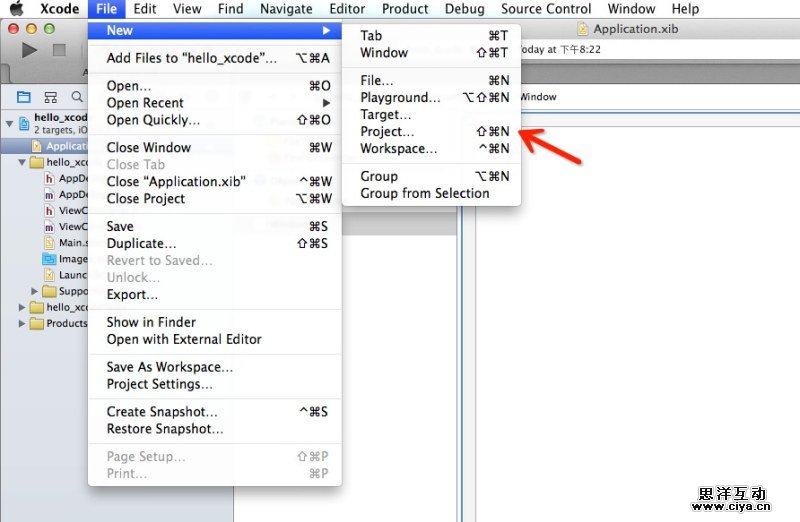Select Open with External Editor
Image resolution: width=800 pixels, height=522 pixels.
pyautogui.click(x=215, y=339)
